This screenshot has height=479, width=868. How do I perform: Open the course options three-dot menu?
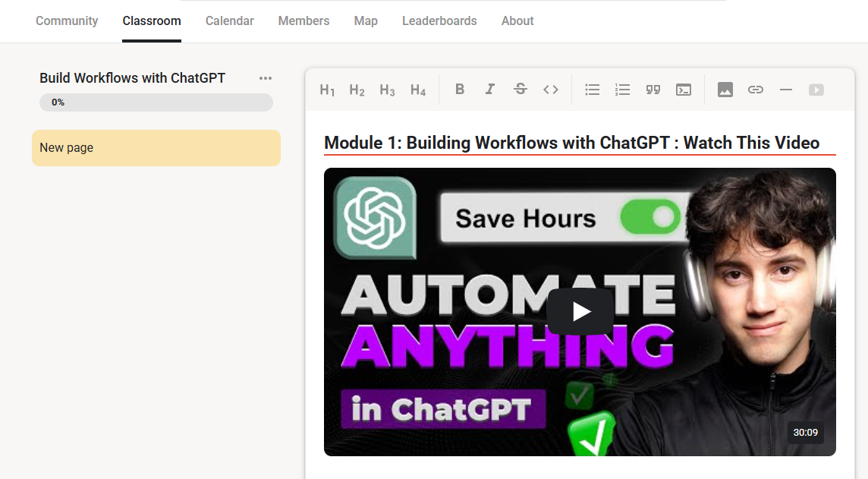click(x=266, y=78)
